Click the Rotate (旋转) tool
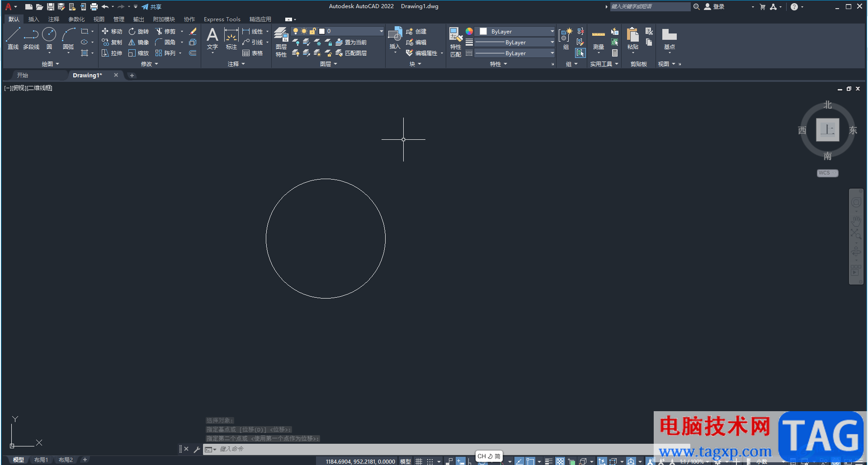The image size is (868, 465). (x=138, y=31)
